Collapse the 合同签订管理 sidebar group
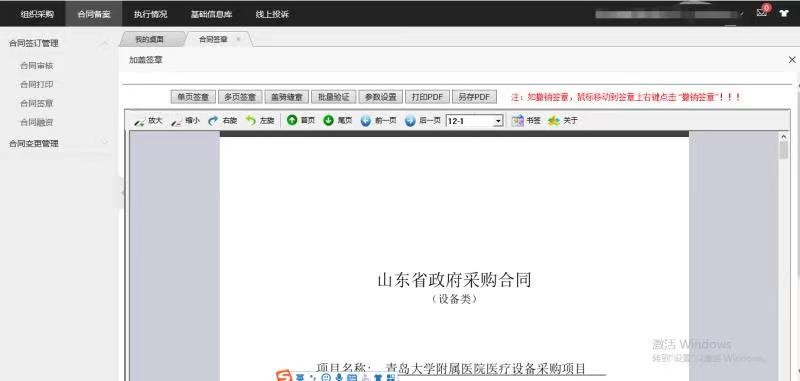 (x=105, y=43)
